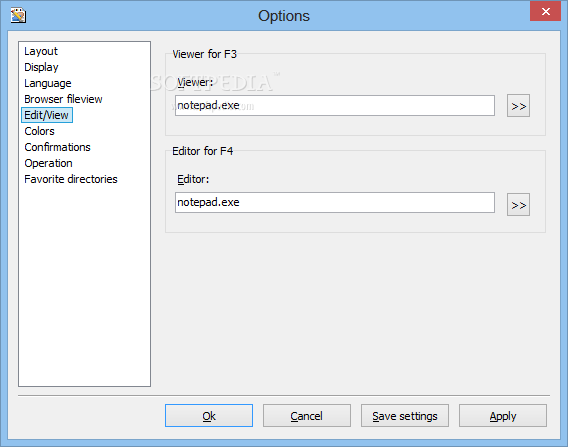The height and width of the screenshot is (447, 568).
Task: Close the Options dialog
Action: click(545, 12)
